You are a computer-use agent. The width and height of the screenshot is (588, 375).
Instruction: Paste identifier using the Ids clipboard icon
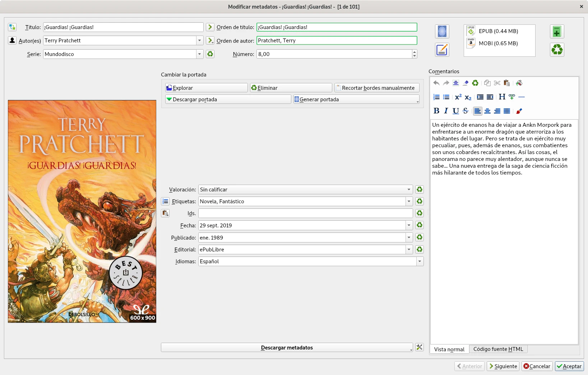[x=165, y=213]
